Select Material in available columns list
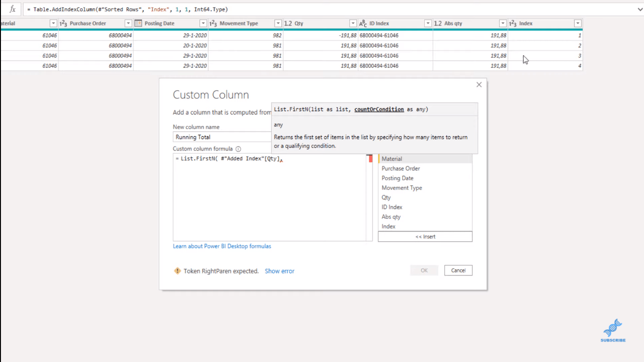This screenshot has height=362, width=644. pos(425,159)
